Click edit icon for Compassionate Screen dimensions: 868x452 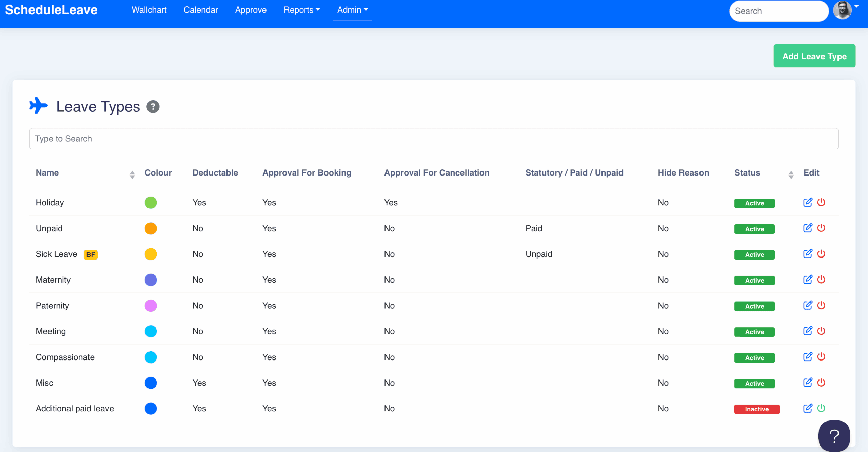click(x=808, y=357)
